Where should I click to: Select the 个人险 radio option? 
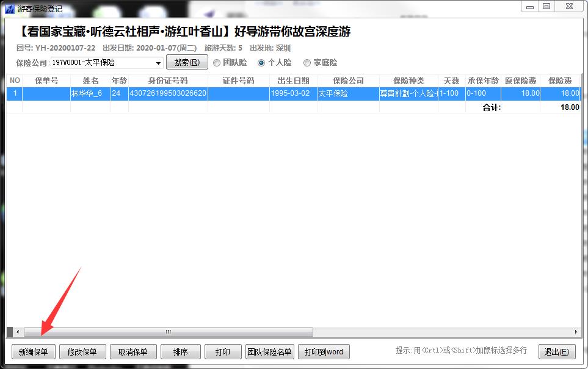pyautogui.click(x=262, y=62)
